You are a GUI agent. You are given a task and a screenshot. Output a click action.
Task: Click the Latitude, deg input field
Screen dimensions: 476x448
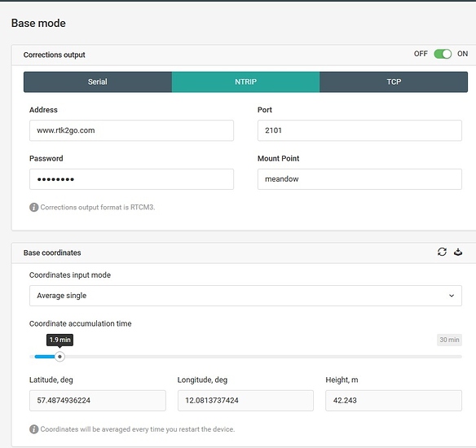[98, 401]
